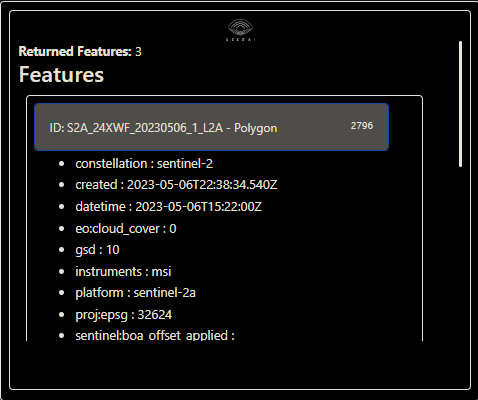Collapse the S2A_24XWF_20230506_1_L2A feature header

211,127
